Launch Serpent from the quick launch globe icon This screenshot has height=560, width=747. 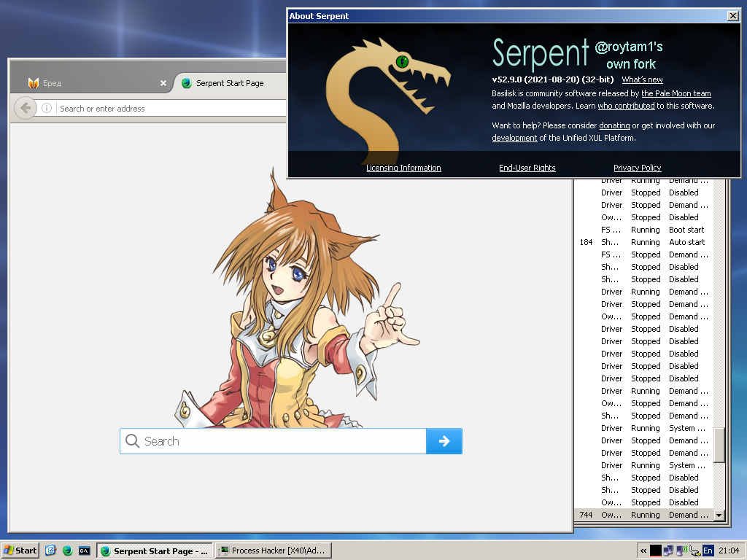68,551
